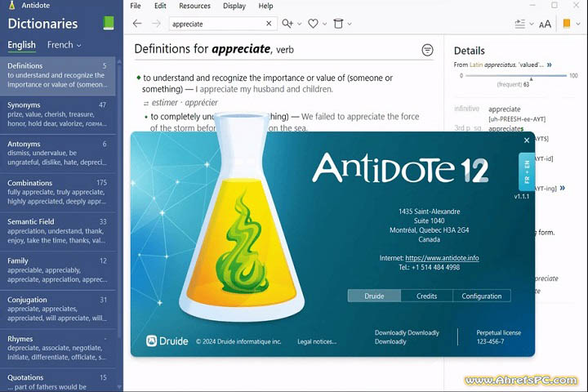Open dropdown arrow next to display settings icon
Image resolution: width=588 pixels, height=392 pixels.
[x=532, y=24]
